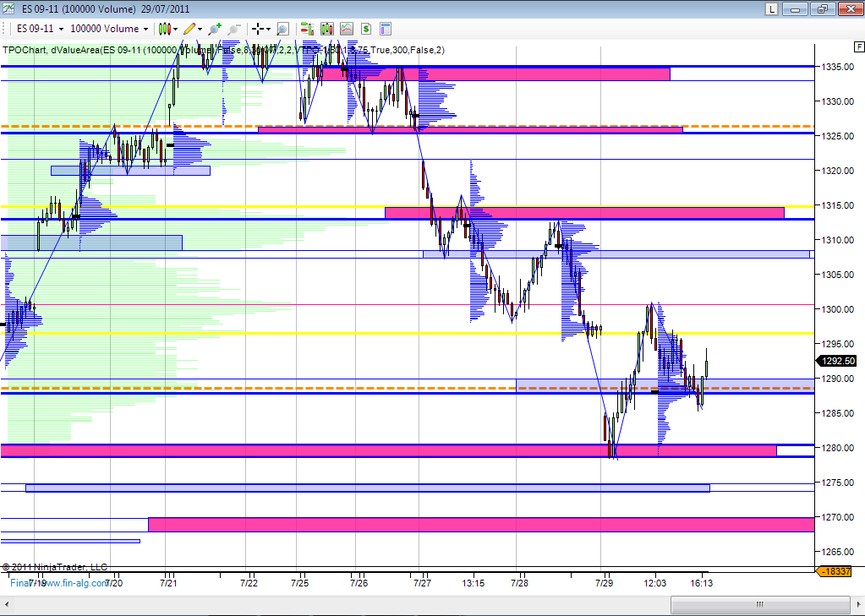The image size is (865, 616).
Task: Click the 12:03 time axis label
Action: (654, 582)
